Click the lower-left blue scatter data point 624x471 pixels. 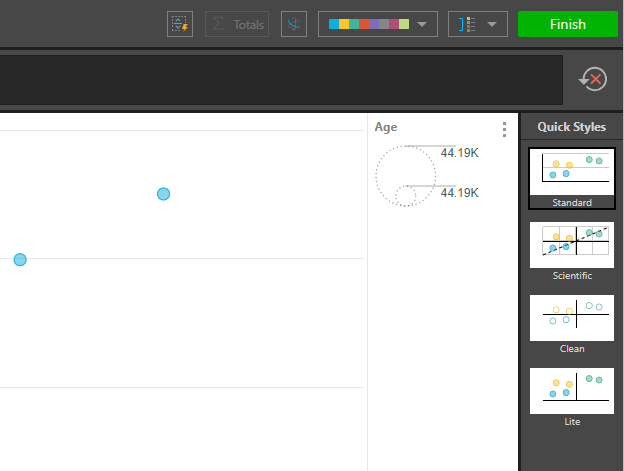click(20, 259)
